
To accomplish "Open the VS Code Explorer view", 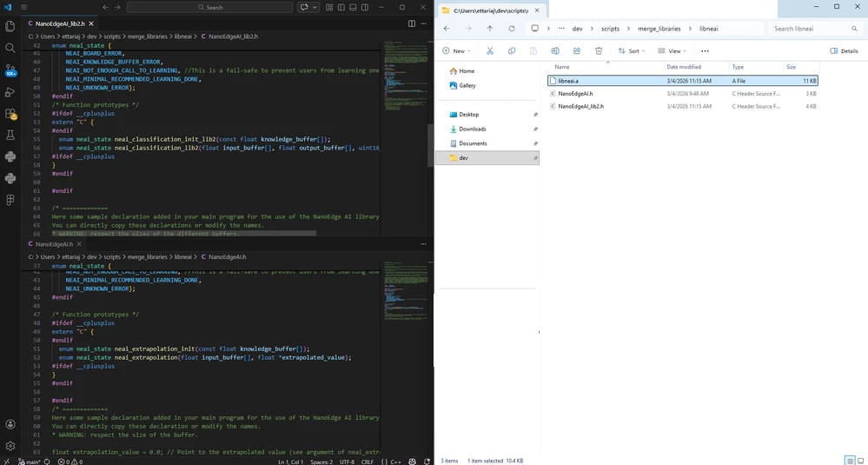I will click(10, 26).
